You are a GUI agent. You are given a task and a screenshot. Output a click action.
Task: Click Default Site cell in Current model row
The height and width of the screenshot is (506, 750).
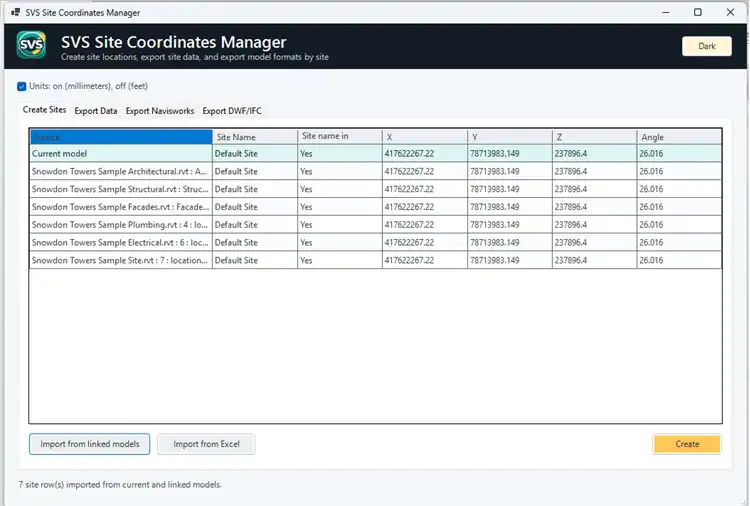point(255,154)
